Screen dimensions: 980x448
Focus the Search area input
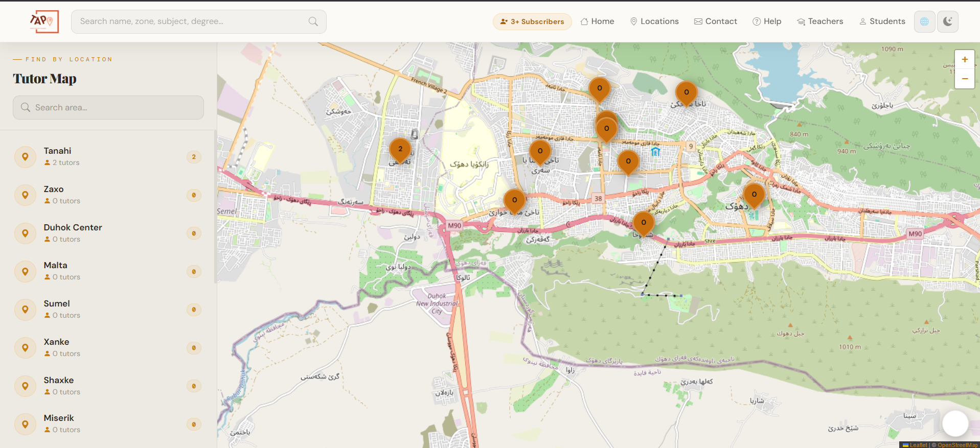pyautogui.click(x=108, y=107)
